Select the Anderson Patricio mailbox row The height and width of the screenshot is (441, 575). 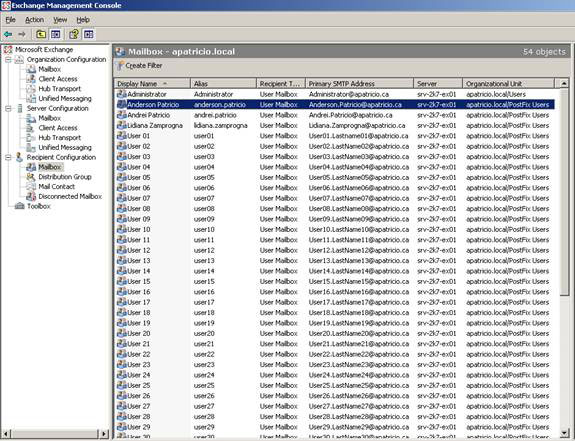tap(335, 104)
